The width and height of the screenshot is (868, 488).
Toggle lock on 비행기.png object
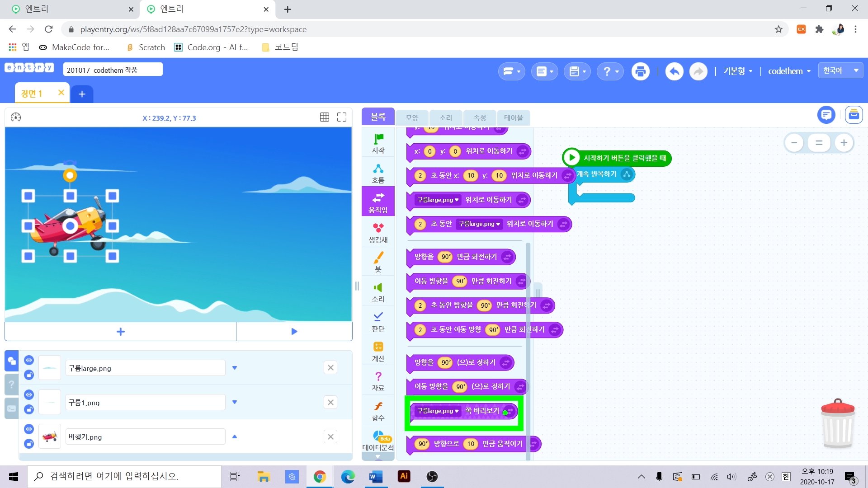click(x=29, y=444)
